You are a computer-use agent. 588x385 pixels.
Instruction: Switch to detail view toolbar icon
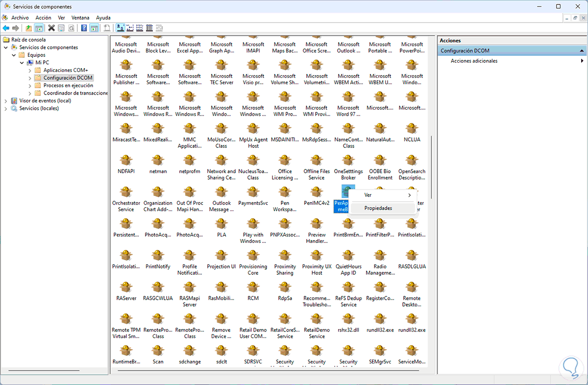pyautogui.click(x=149, y=28)
